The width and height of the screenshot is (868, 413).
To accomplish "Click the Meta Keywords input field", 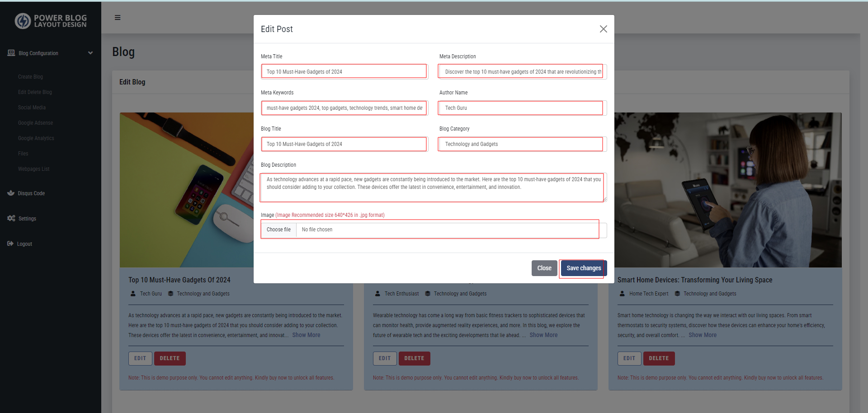I will (344, 108).
